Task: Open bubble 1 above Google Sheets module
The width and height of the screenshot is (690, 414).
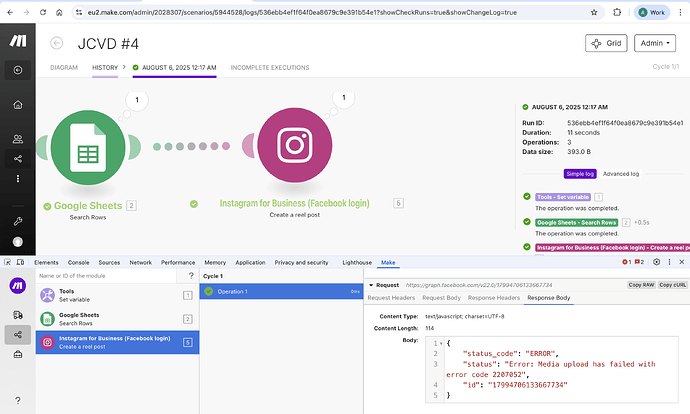Action: click(x=137, y=100)
